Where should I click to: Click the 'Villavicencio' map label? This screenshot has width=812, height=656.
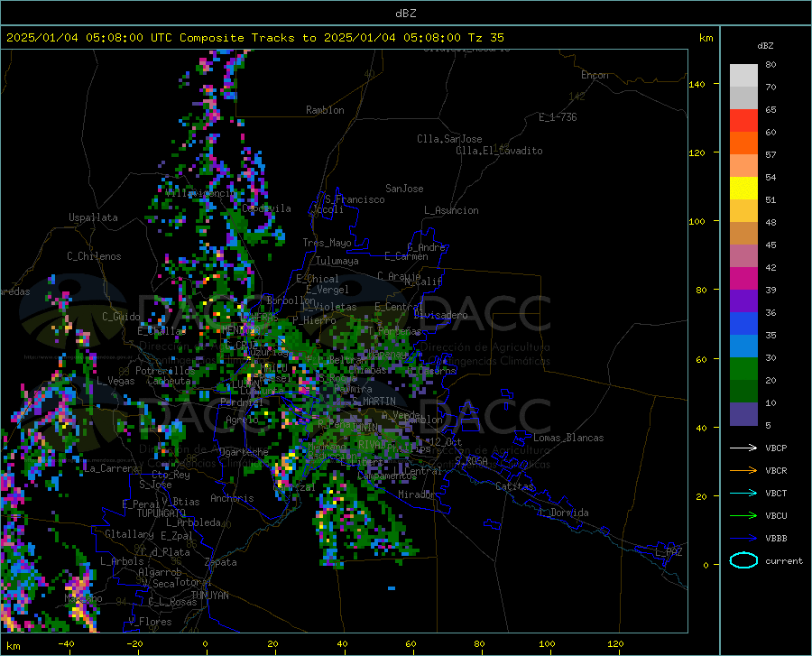pos(200,193)
